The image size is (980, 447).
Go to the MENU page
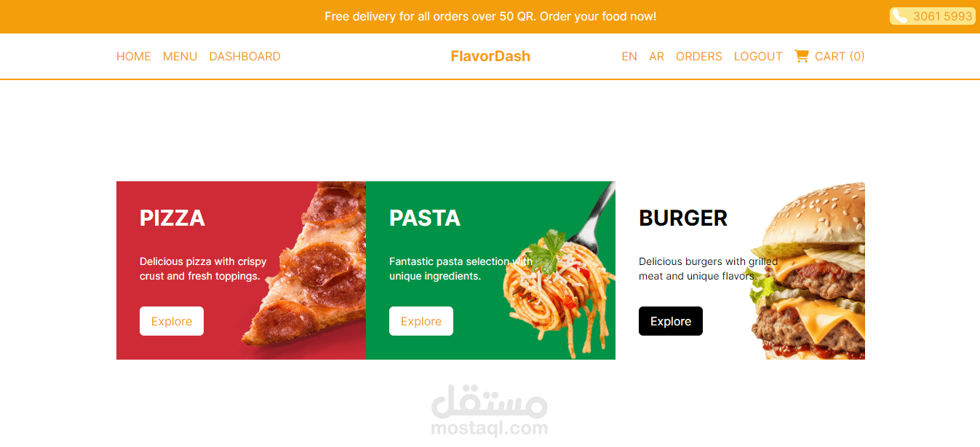180,56
